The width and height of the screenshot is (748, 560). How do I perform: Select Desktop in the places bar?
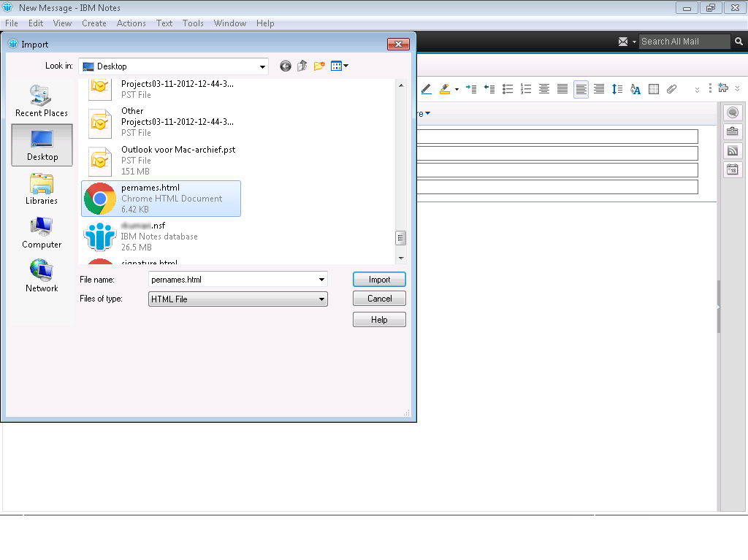point(42,145)
